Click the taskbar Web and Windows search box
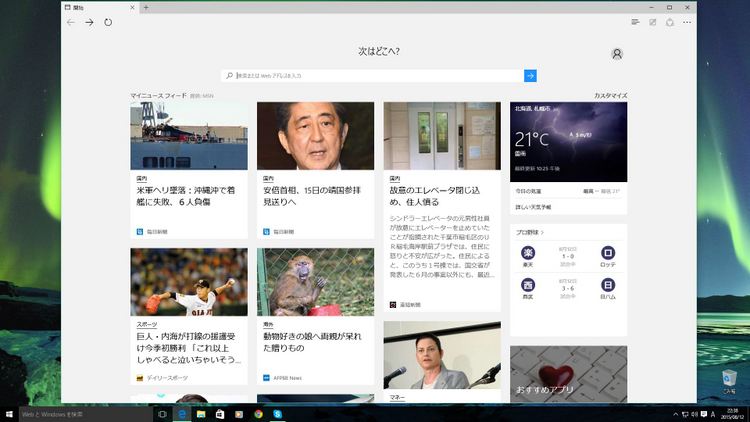750x422 pixels. pyautogui.click(x=86, y=414)
